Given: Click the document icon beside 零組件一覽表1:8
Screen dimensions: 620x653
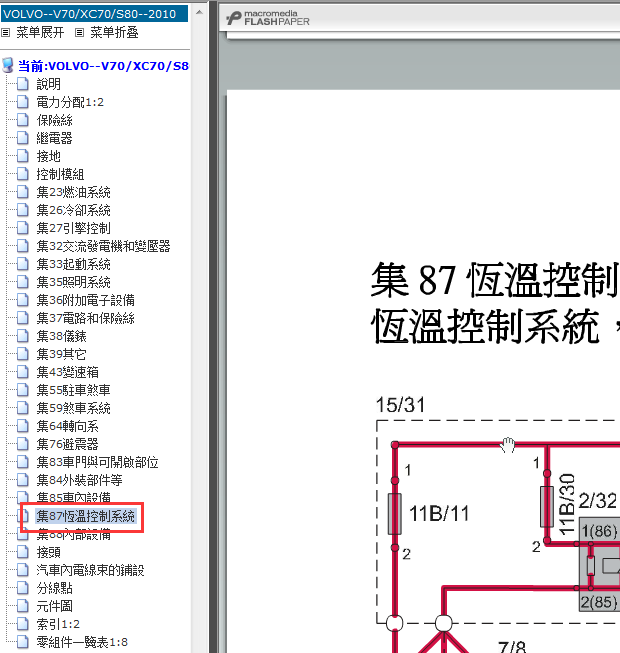Looking at the screenshot, I should 23,641.
